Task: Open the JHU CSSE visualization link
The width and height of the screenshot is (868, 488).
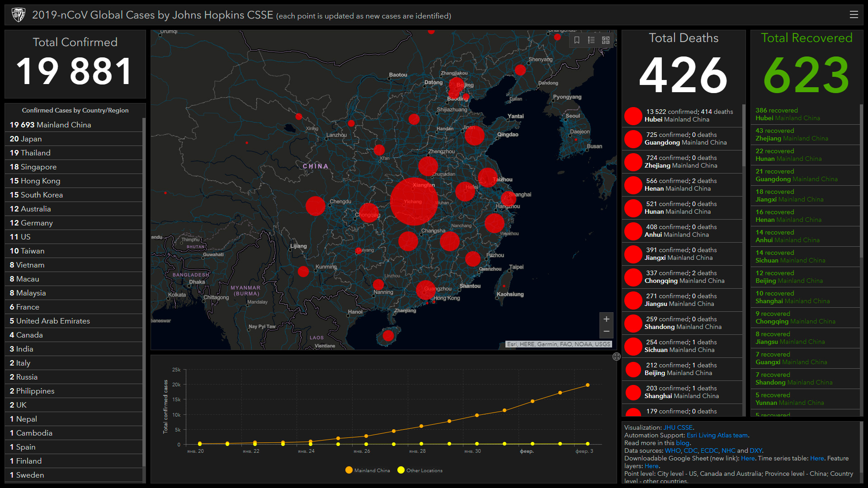Action: coord(678,427)
